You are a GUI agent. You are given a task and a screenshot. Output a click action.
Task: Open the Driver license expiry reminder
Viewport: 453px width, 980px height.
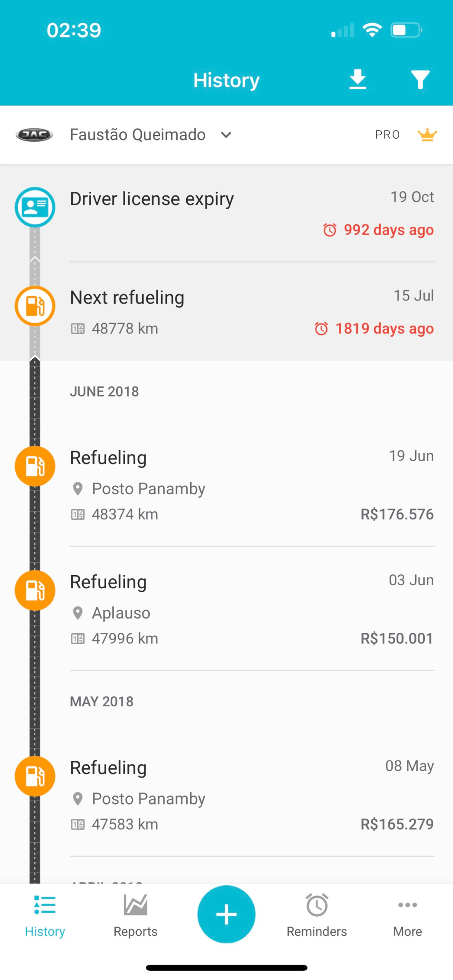(x=251, y=213)
